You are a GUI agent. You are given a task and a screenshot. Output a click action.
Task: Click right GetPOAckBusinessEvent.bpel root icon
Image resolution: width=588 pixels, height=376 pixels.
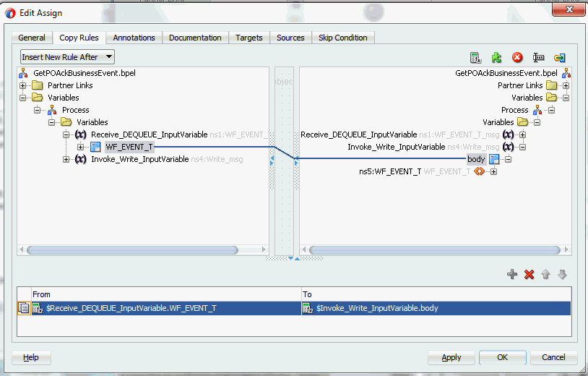coord(566,73)
